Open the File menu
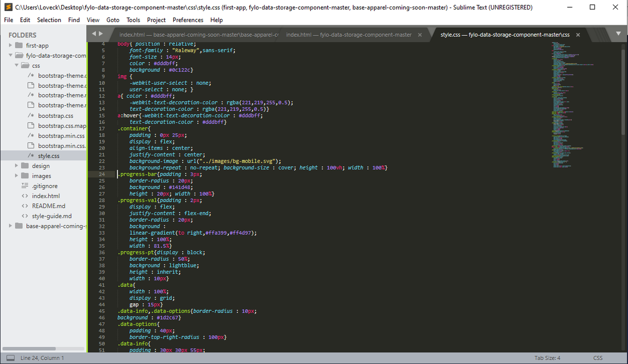628x364 pixels. [x=9, y=20]
